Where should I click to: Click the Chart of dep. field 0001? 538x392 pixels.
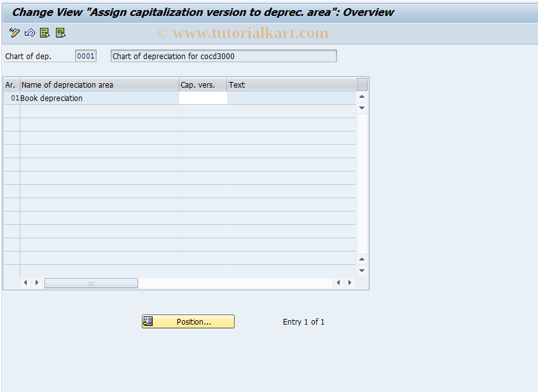click(86, 56)
